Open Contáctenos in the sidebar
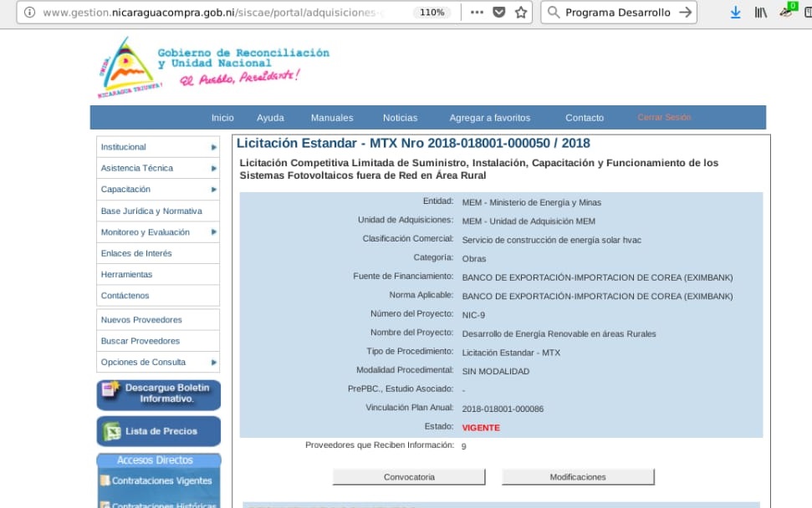Viewport: 812px width, 508px height. click(x=158, y=296)
